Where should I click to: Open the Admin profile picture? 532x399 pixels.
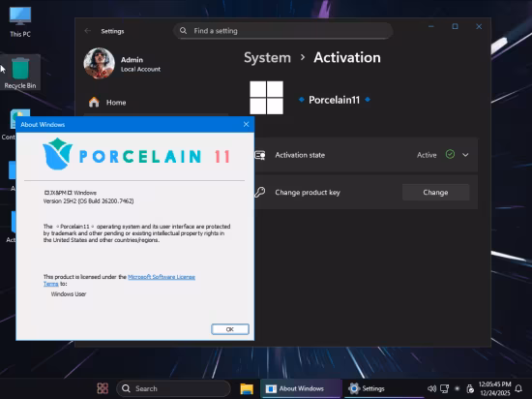99,63
